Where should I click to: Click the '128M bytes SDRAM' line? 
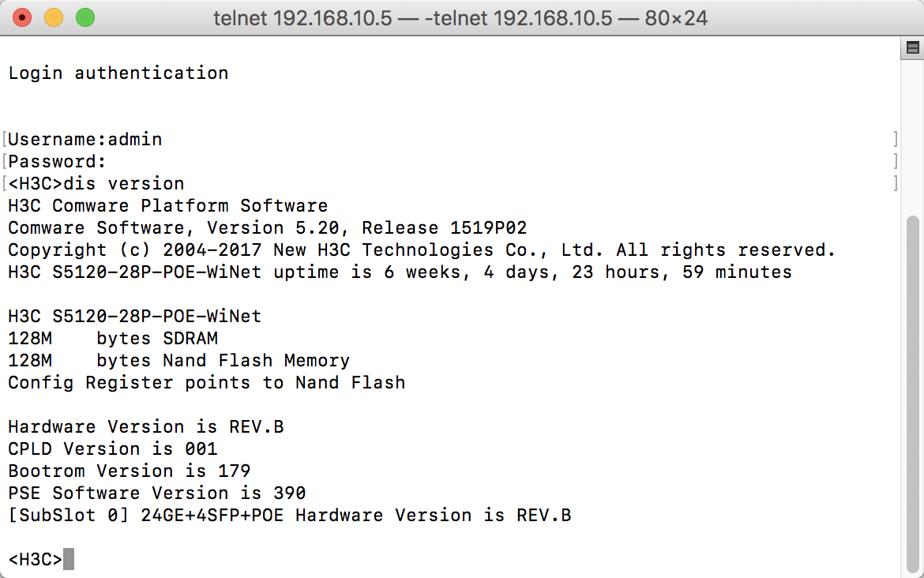click(x=113, y=339)
